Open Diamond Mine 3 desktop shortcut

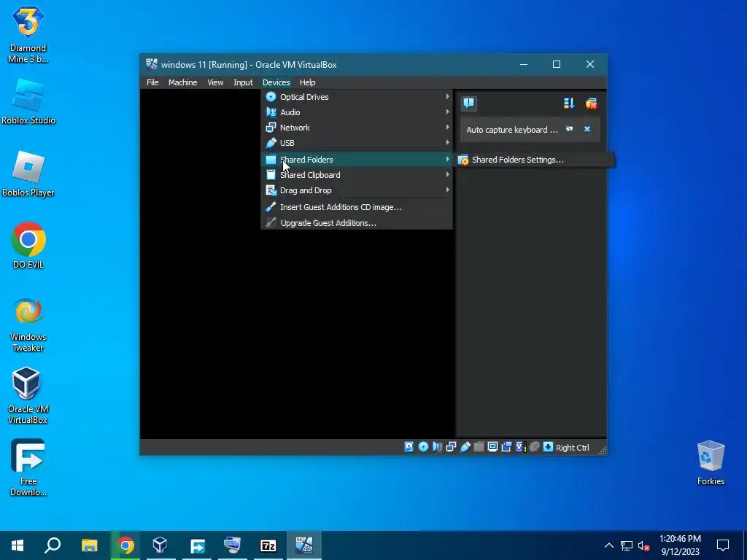(28, 34)
